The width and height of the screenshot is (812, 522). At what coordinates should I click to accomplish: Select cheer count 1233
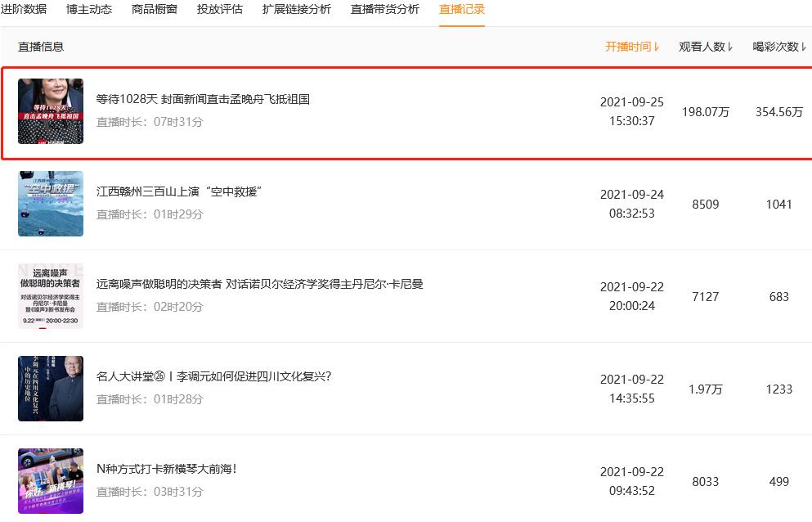pos(779,389)
